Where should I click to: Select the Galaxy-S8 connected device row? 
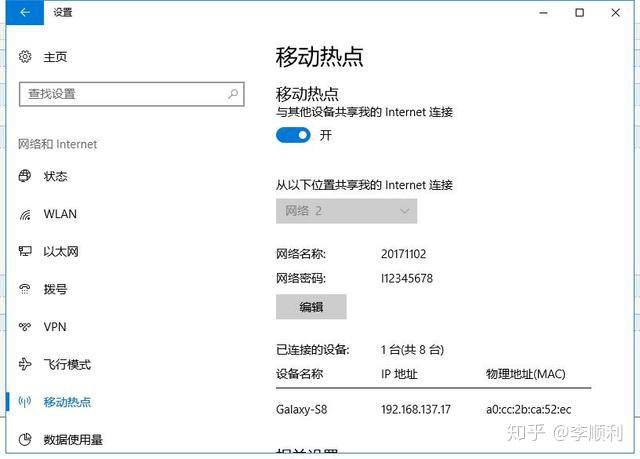(433, 409)
